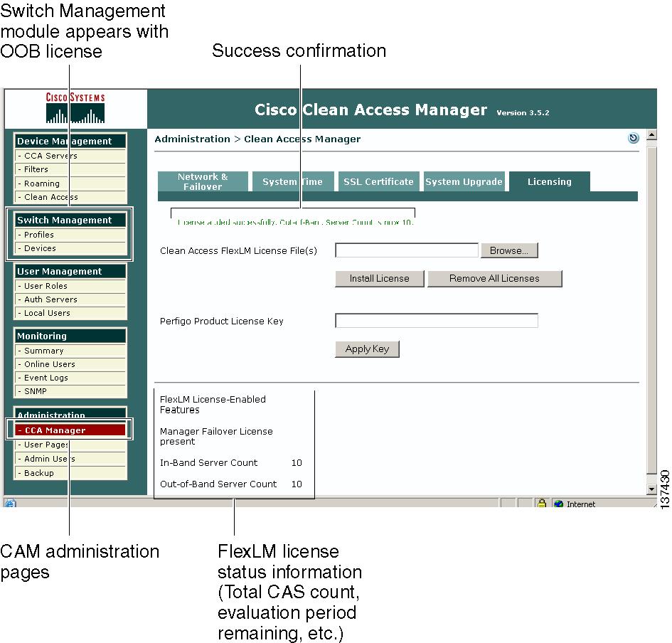Image resolution: width=672 pixels, height=643 pixels.
Task: Open the Roaming link
Action: click(x=70, y=184)
